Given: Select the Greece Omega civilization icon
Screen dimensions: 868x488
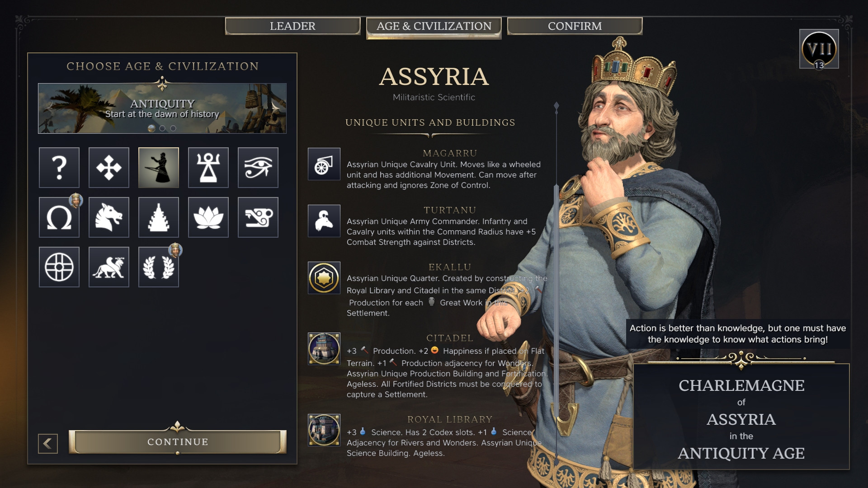Looking at the screenshot, I should tap(59, 217).
